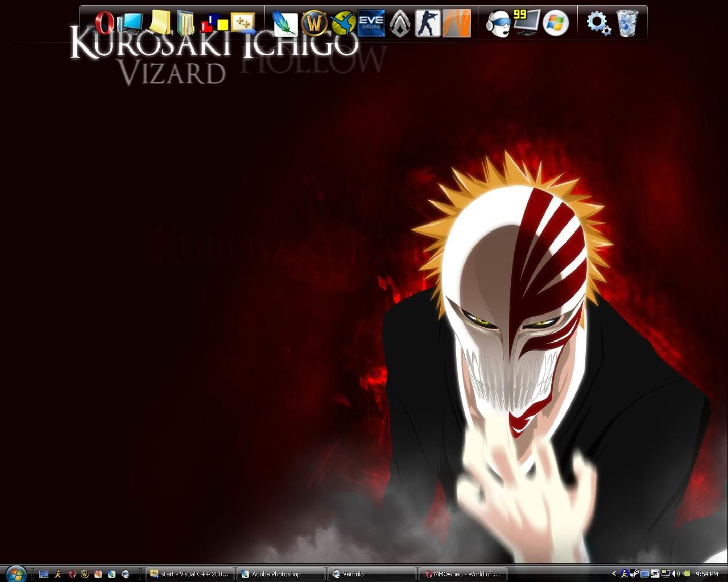The image size is (728, 582).
Task: Open Steam icon in system tray
Action: [634, 573]
